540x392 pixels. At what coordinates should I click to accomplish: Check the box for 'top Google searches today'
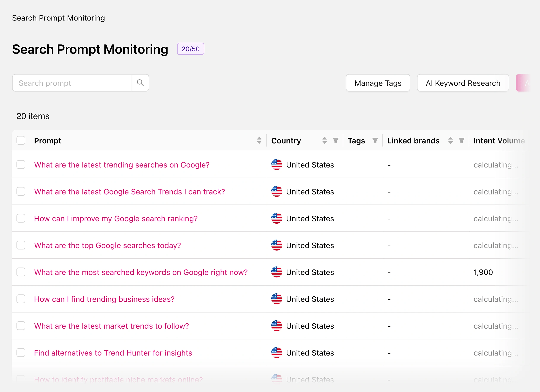21,245
